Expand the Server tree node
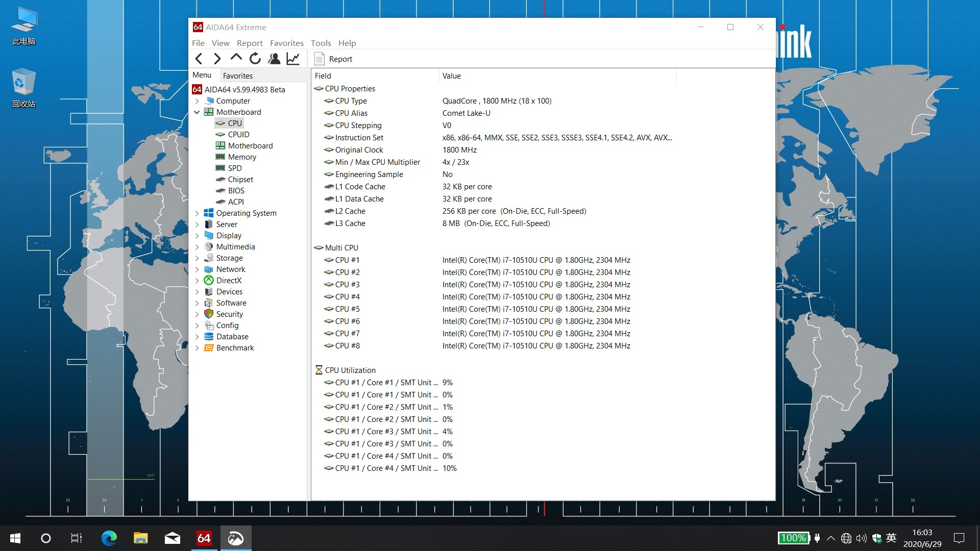 [197, 224]
